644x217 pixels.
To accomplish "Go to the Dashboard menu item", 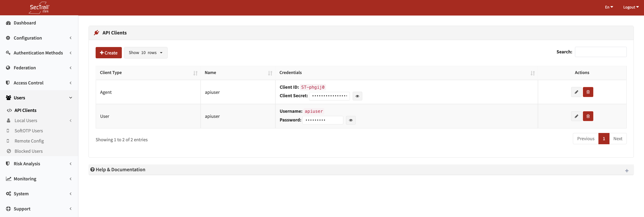I will (25, 23).
